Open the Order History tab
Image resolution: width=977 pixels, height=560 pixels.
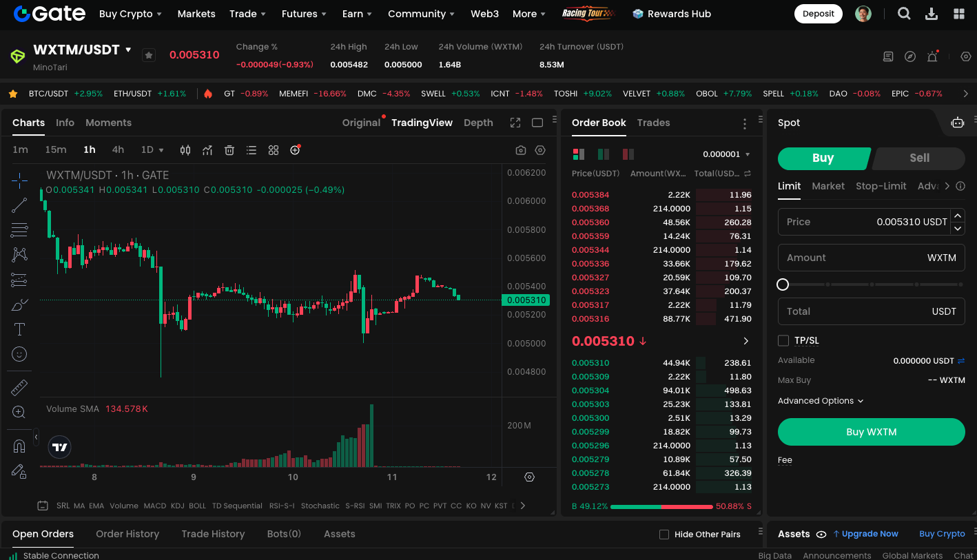pos(127,534)
